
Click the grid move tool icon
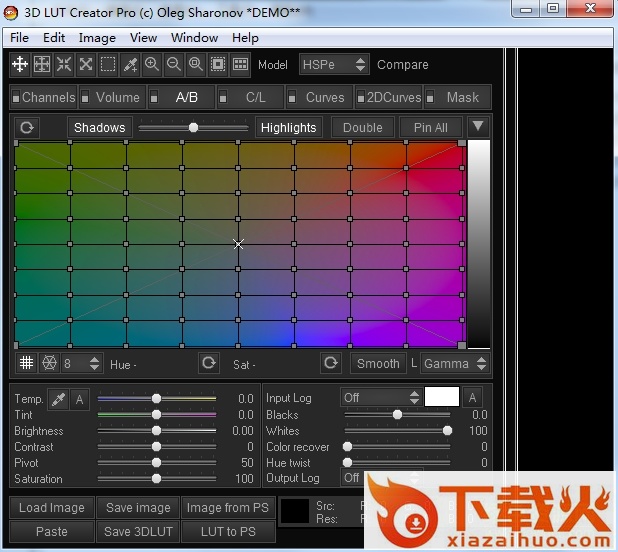(42, 64)
